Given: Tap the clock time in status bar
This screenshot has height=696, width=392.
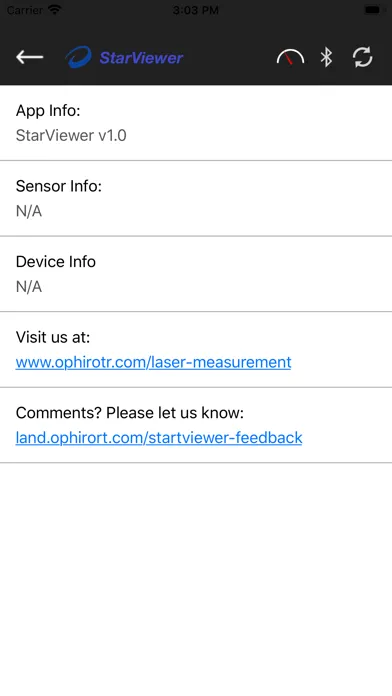Looking at the screenshot, I should coord(195,10).
